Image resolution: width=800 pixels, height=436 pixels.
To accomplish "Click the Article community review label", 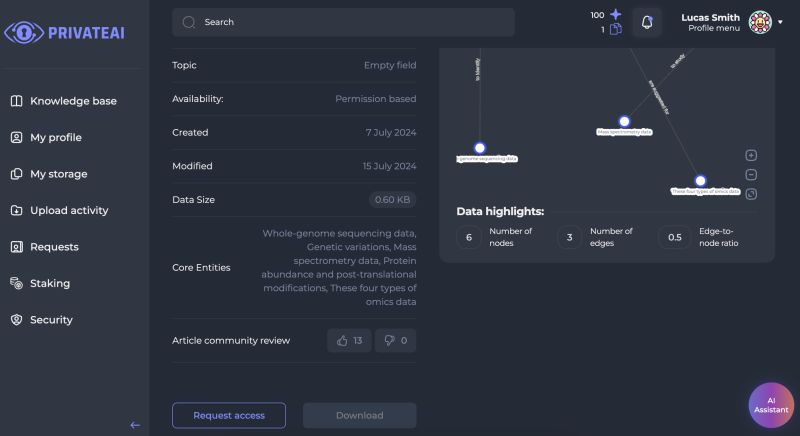I will pyautogui.click(x=231, y=340).
